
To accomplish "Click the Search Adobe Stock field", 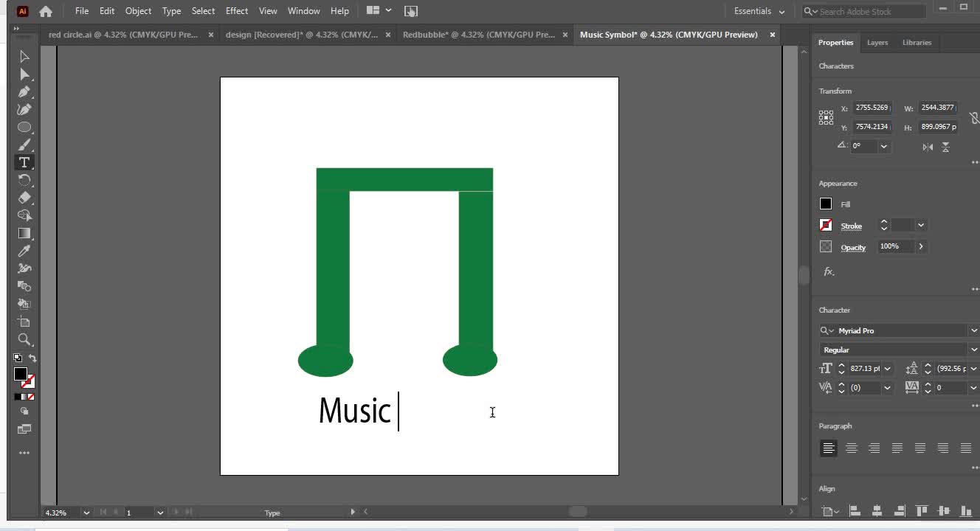I will [864, 11].
